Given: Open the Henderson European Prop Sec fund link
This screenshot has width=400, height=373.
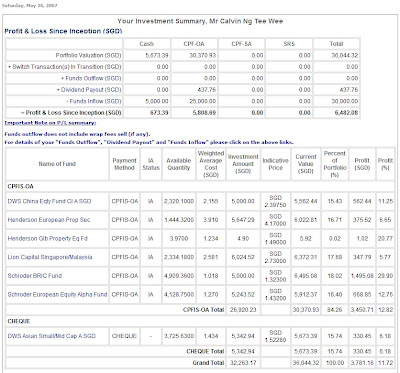Looking at the screenshot, I should click(x=49, y=220).
